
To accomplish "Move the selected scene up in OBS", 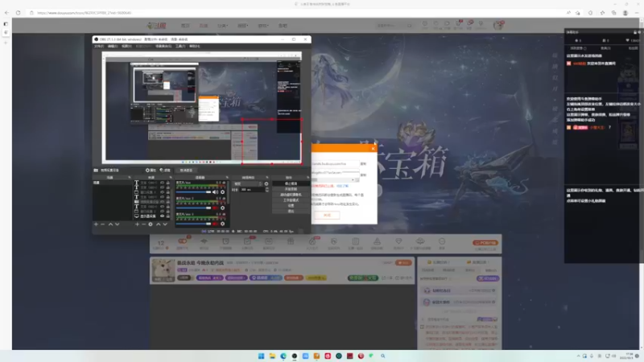I will (110, 224).
